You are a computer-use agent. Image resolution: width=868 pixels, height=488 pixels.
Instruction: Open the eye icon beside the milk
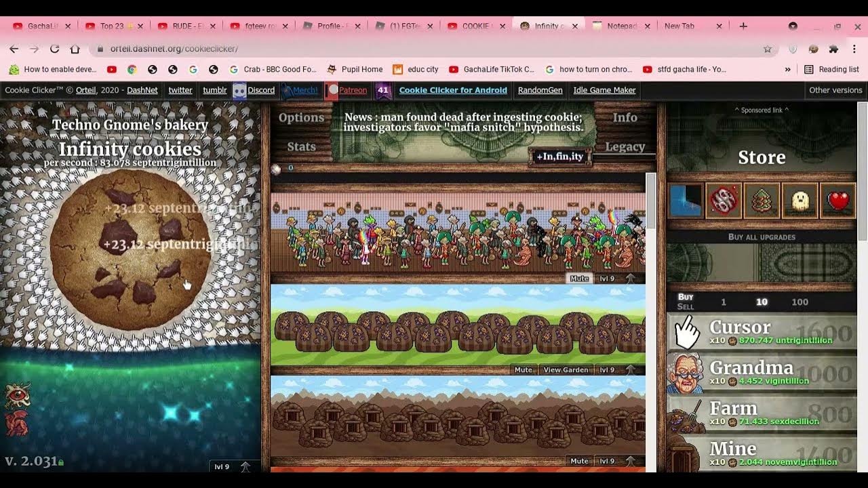click(x=17, y=396)
